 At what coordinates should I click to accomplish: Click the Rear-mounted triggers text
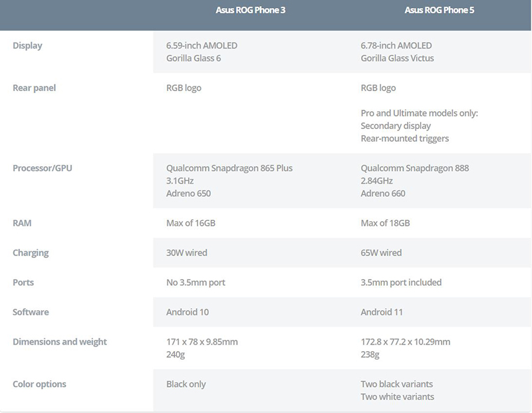tap(404, 138)
